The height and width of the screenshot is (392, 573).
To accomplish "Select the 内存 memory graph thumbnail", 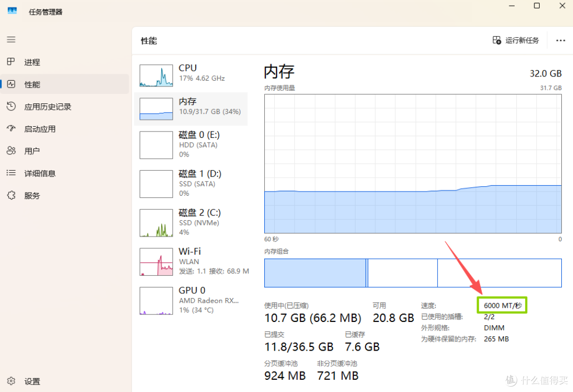I will 156,109.
